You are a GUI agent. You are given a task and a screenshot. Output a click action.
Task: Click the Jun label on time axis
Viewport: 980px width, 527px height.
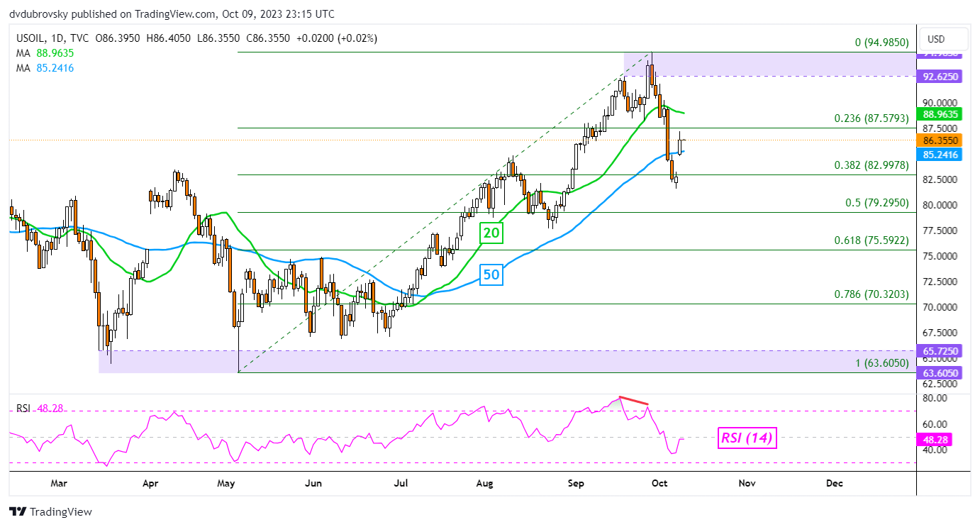pyautogui.click(x=313, y=483)
